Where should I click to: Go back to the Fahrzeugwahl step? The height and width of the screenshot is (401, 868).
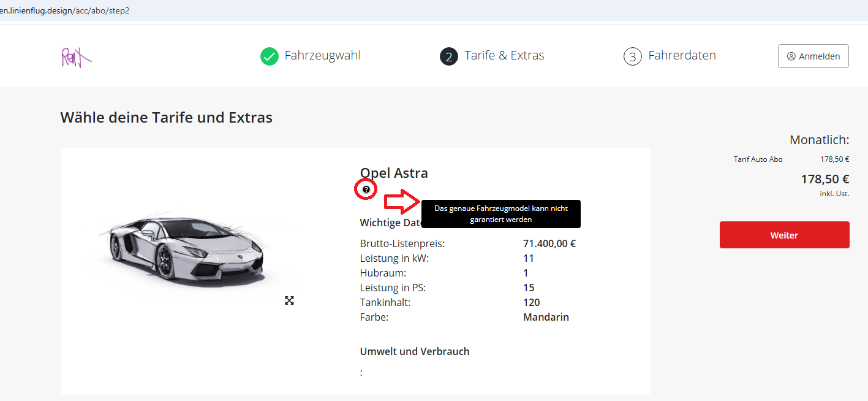click(x=322, y=56)
